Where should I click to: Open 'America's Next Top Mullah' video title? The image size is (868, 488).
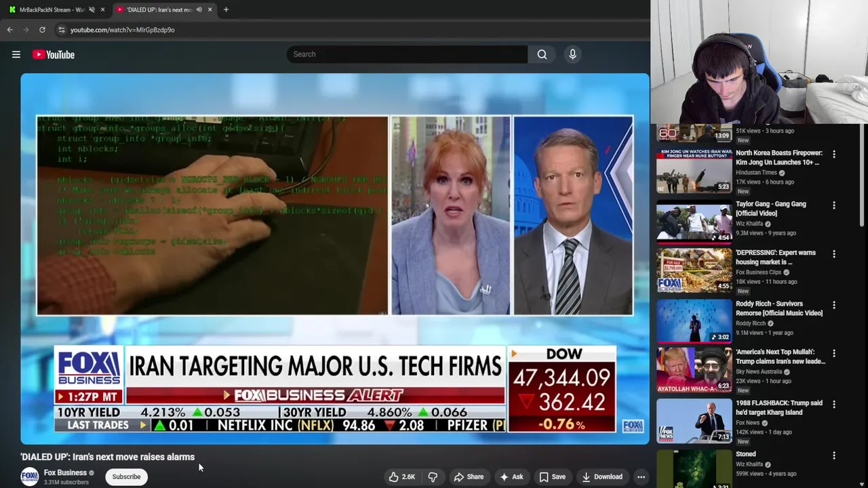781,357
